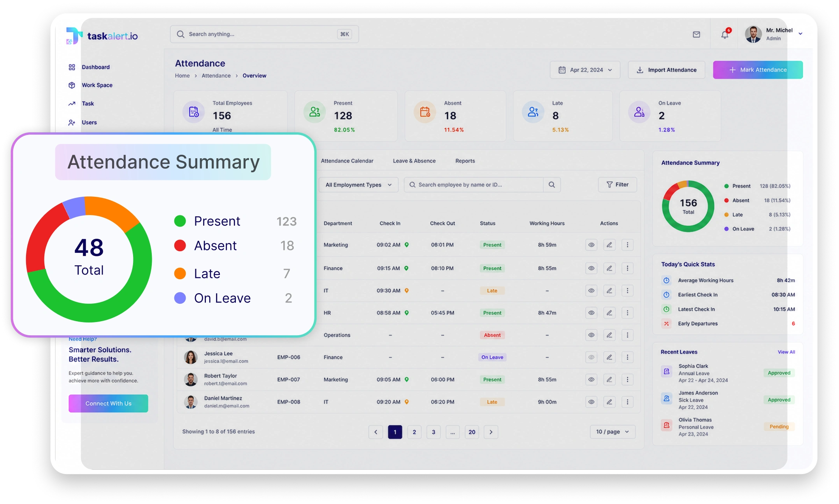Open notifications bell with red badge
This screenshot has width=839, height=504.
coord(725,34)
